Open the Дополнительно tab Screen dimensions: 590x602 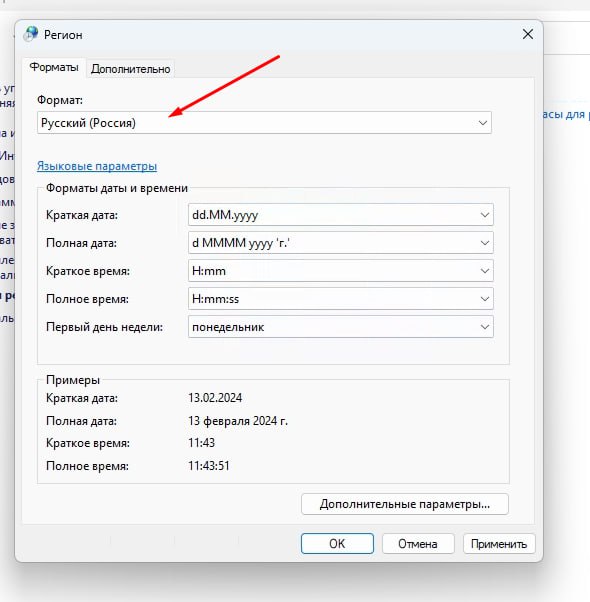(131, 69)
